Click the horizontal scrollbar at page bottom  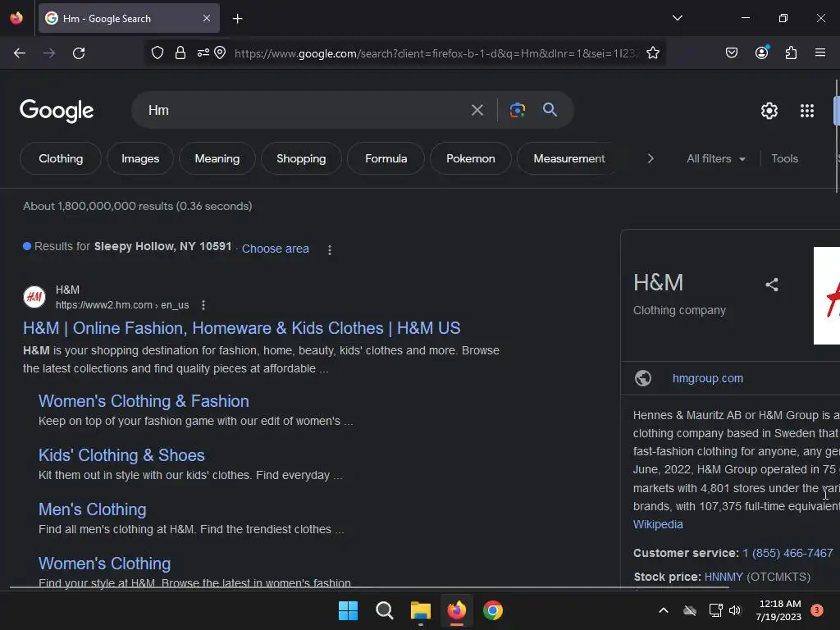[x=369, y=587]
